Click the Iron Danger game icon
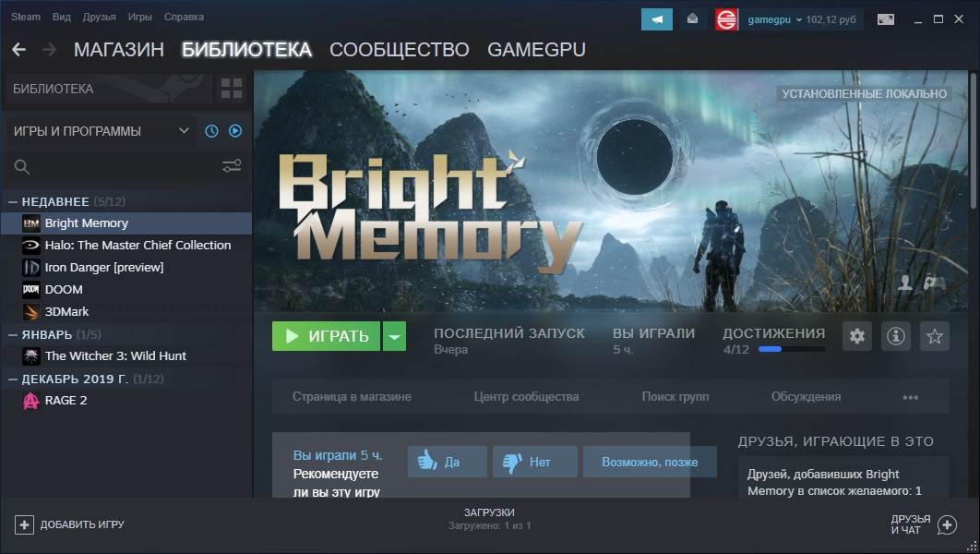This screenshot has width=980, height=554. pyautogui.click(x=30, y=268)
